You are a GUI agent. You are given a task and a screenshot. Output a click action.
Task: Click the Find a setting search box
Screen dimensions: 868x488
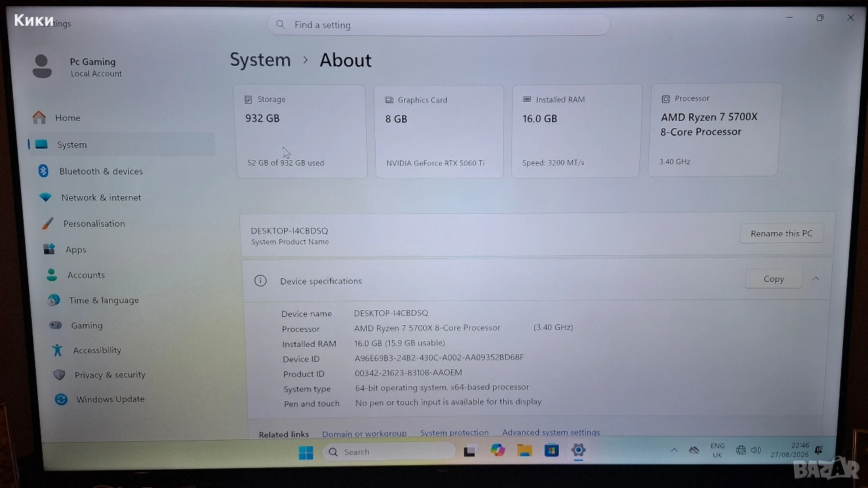click(439, 25)
